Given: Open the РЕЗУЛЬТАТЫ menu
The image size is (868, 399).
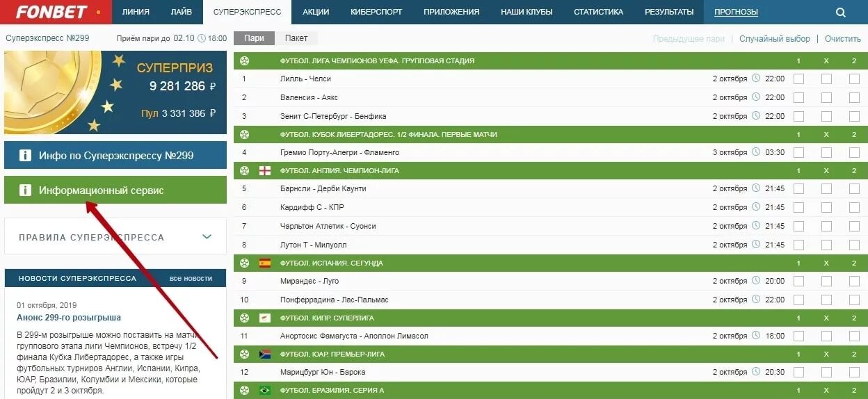Looking at the screenshot, I should tap(669, 12).
